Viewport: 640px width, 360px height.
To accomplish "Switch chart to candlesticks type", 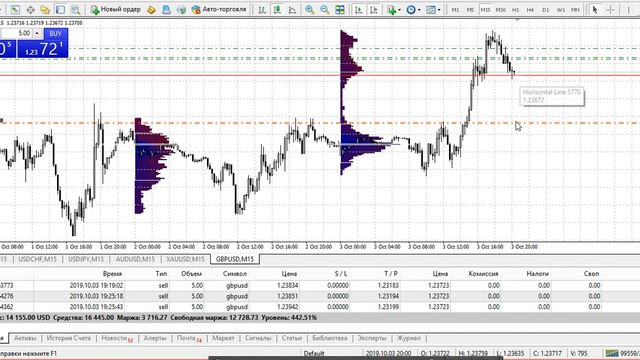I will pyautogui.click(x=277, y=9).
